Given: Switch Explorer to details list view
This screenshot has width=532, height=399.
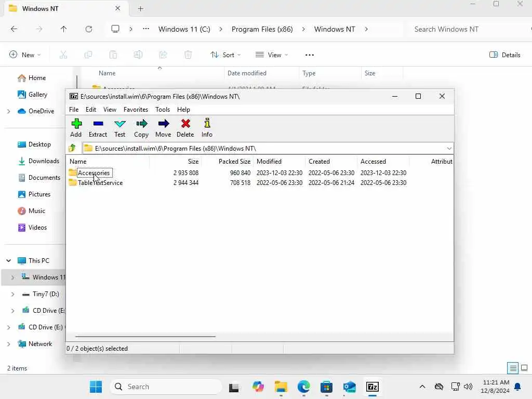Looking at the screenshot, I should [513, 368].
